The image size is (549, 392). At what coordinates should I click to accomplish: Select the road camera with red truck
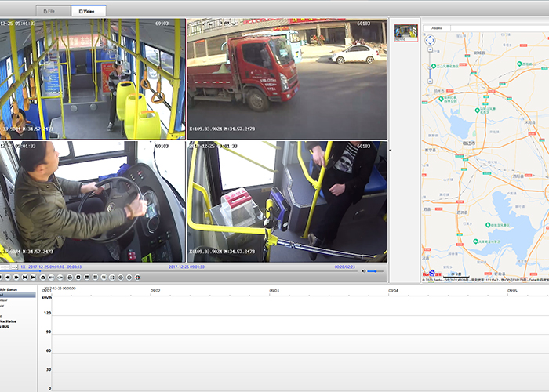click(288, 78)
